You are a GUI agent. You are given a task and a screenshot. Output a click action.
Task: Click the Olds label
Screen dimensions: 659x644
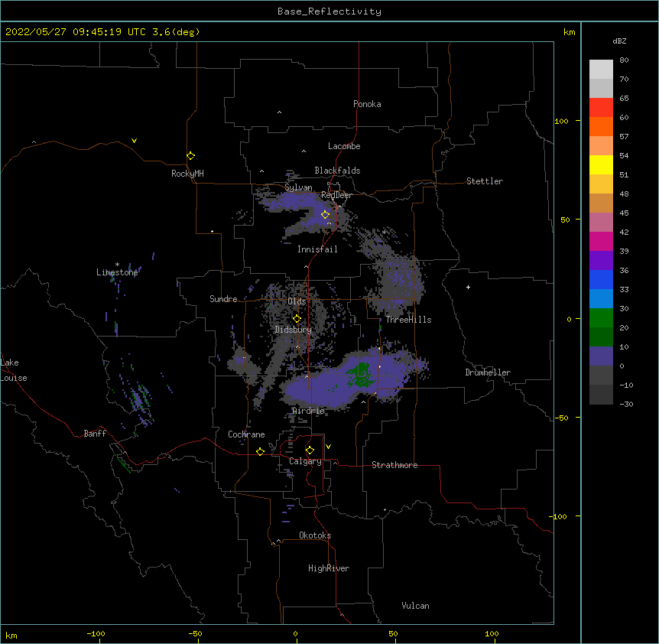pyautogui.click(x=297, y=301)
